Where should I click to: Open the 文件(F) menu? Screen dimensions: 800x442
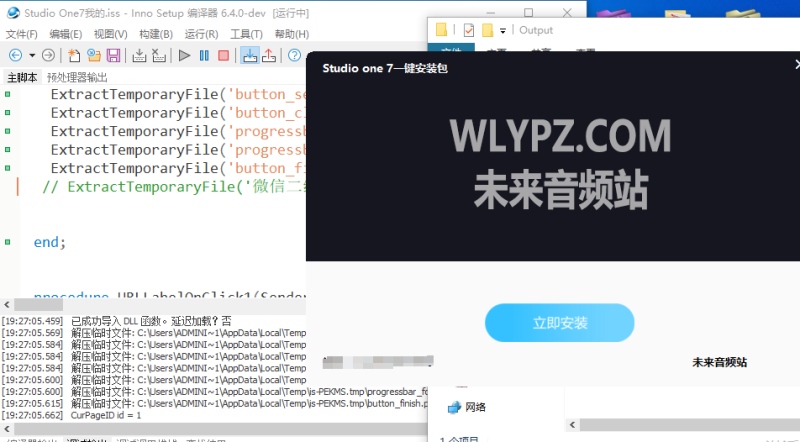(21, 34)
